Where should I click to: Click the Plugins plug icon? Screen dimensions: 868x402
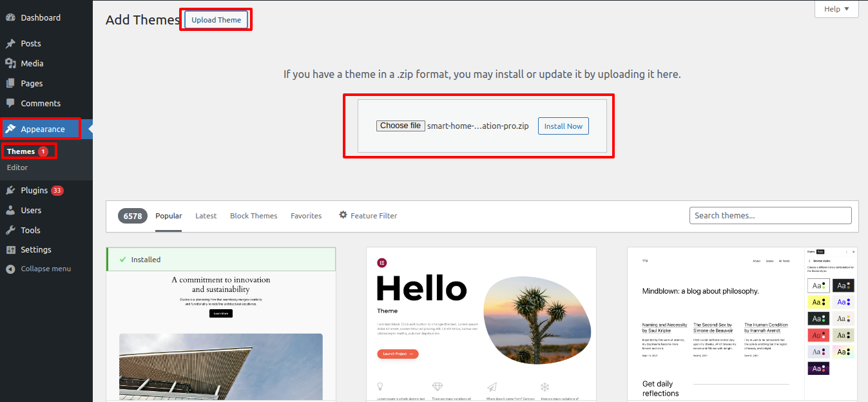point(10,190)
